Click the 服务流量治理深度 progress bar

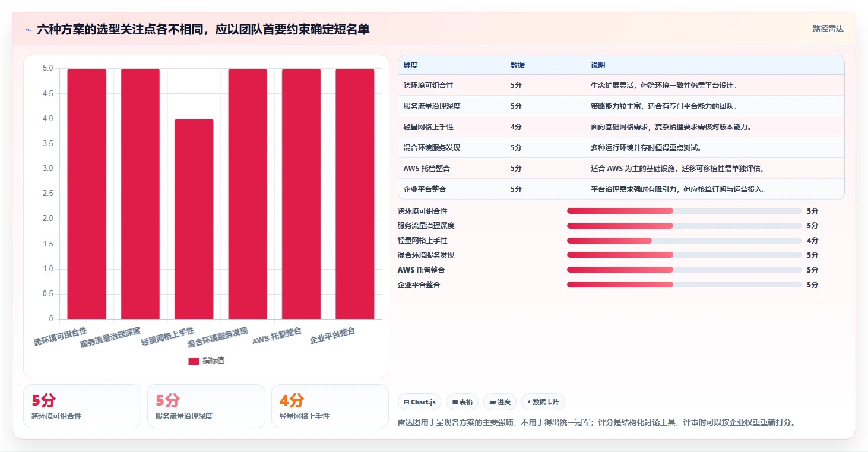click(685, 226)
